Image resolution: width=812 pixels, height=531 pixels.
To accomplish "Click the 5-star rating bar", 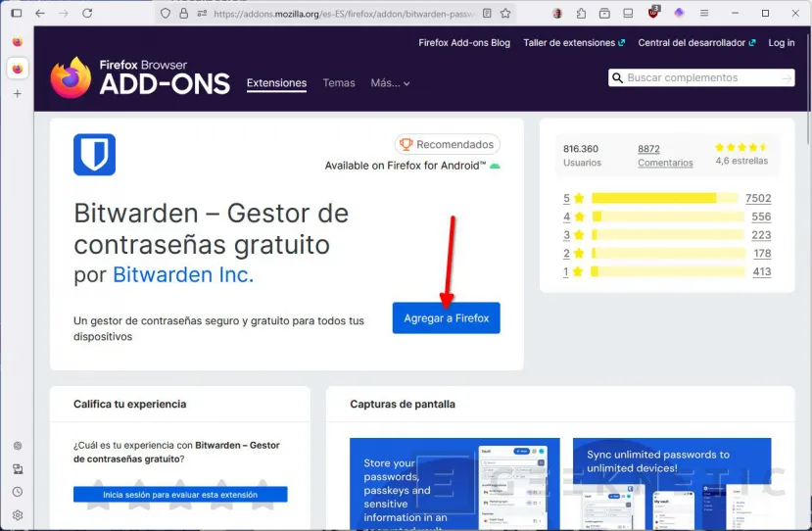I will tap(664, 198).
